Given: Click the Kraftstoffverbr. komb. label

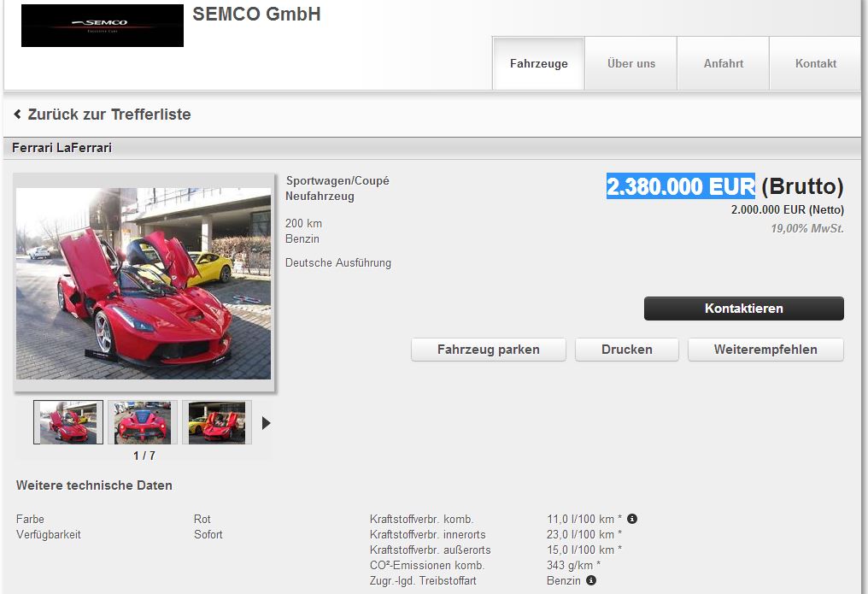Looking at the screenshot, I should [x=421, y=520].
